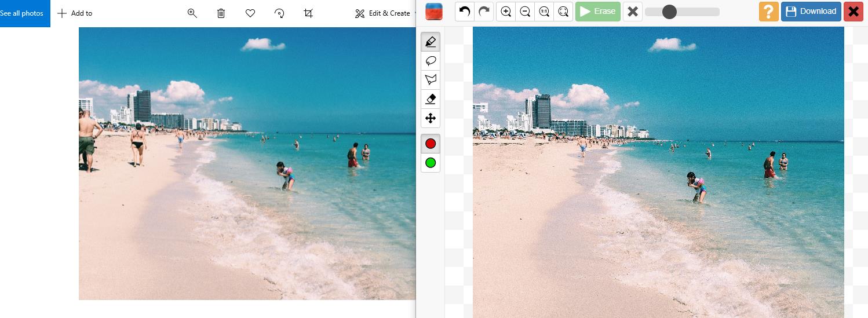This screenshot has height=318, width=868.
Task: Open help with the question mark button
Action: 769,12
